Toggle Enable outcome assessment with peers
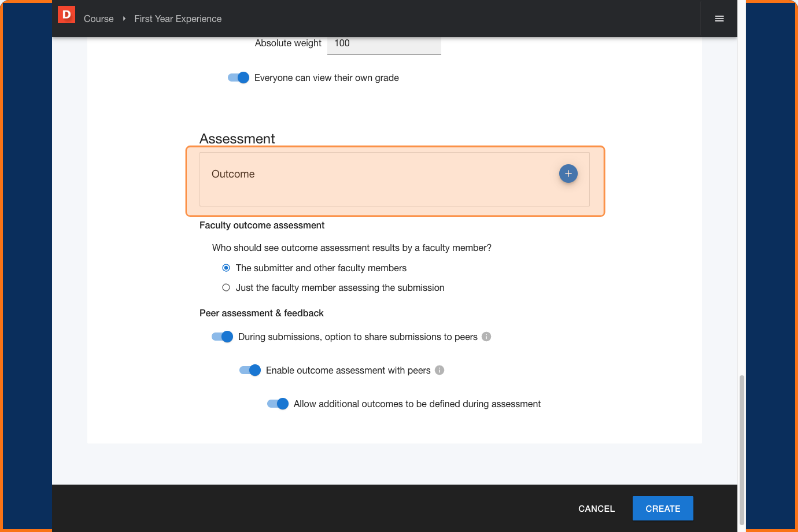This screenshot has height=532, width=798. tap(250, 370)
